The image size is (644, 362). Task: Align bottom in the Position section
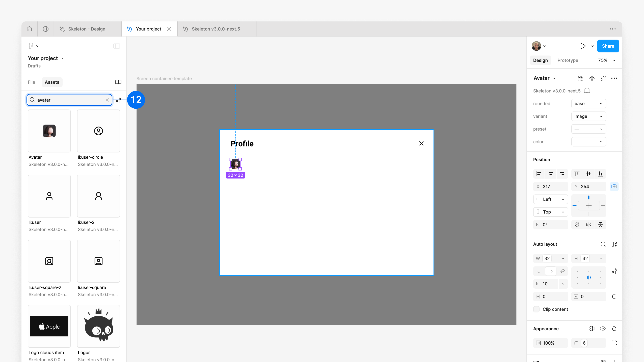(600, 174)
